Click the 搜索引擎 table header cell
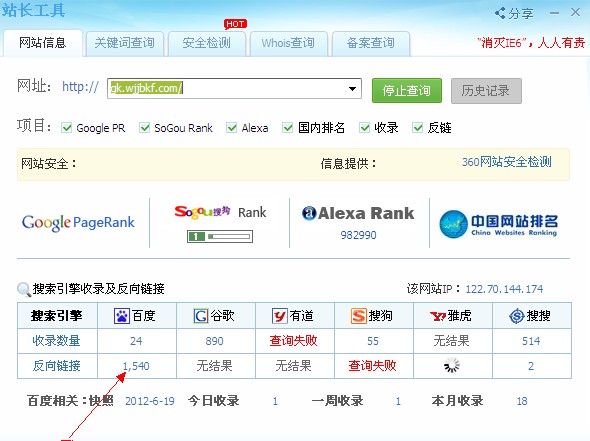 pos(57,316)
